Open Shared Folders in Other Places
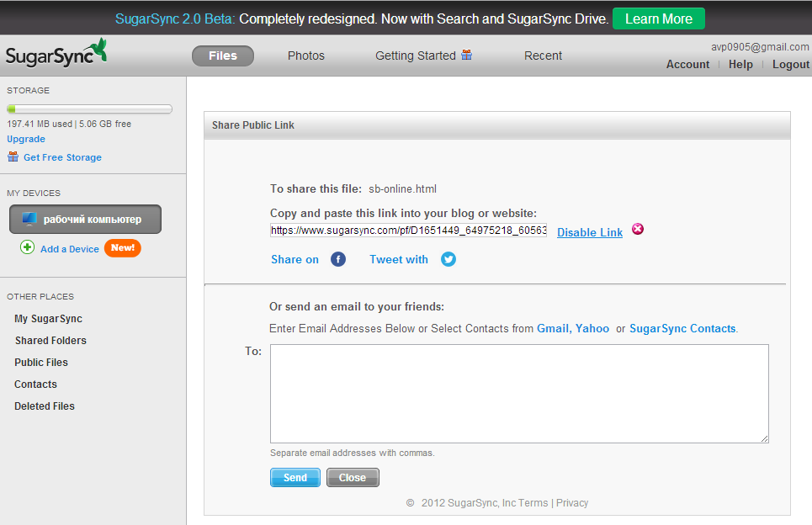This screenshot has height=525, width=812. [50, 341]
